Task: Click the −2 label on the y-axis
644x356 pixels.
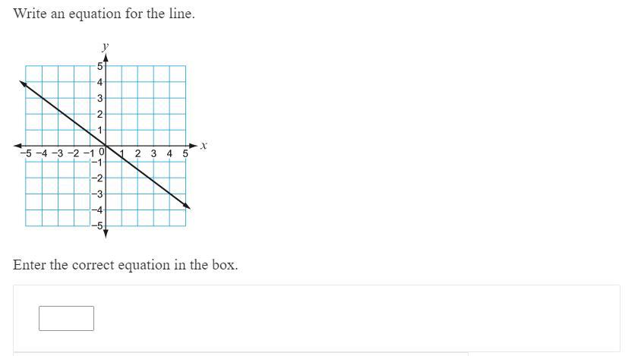Action: pos(98,178)
